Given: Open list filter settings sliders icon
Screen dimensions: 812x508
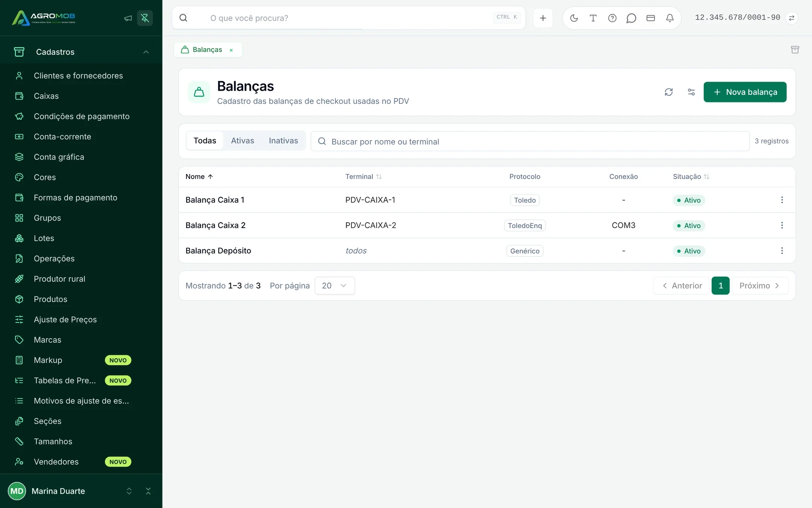Looking at the screenshot, I should tap(691, 92).
